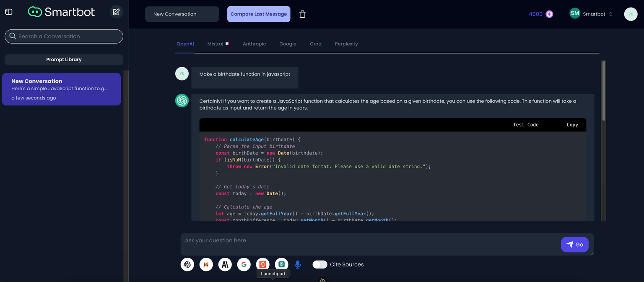Enable the Cite Sources toggle
Viewport: 644px width, 282px height.
(x=320, y=264)
